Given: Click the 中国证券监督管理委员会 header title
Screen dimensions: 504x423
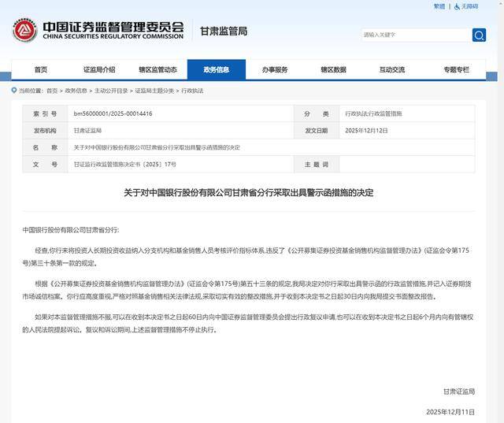Looking at the screenshot, I should click(113, 27).
